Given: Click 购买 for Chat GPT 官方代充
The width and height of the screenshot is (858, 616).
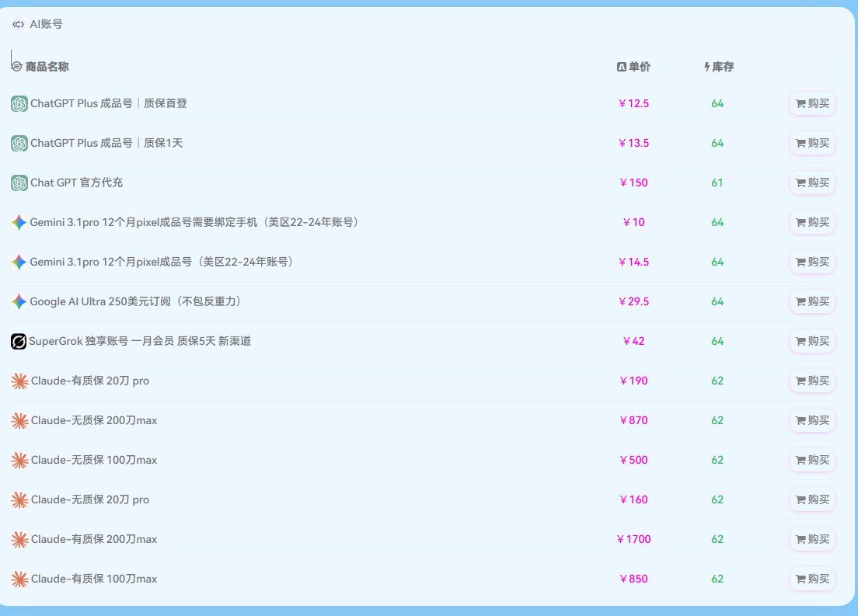Looking at the screenshot, I should pos(812,183).
